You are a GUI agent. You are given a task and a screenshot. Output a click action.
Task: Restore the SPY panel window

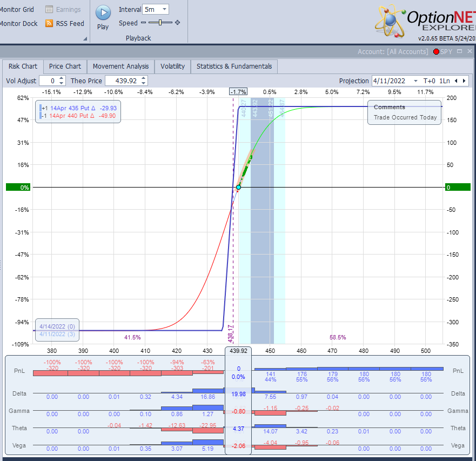tap(460, 51)
